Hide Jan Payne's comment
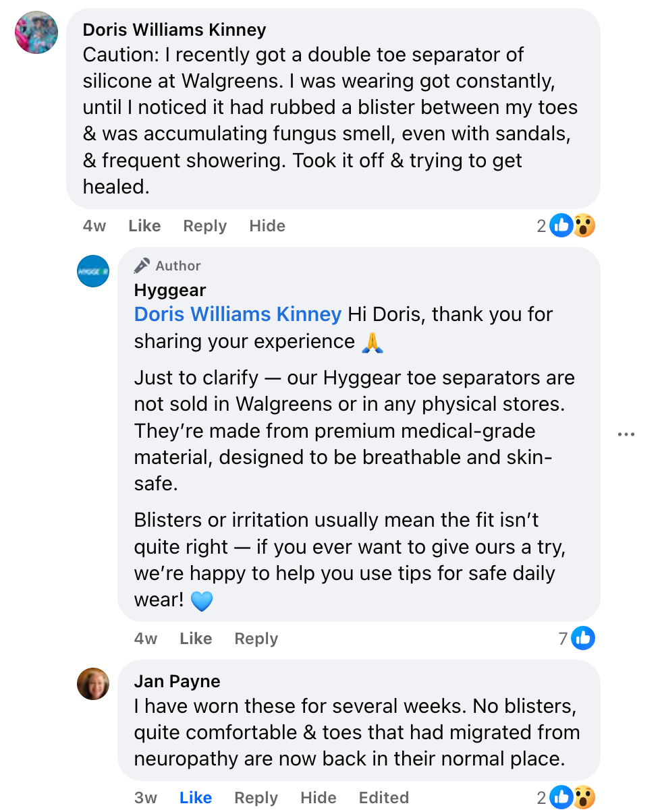This screenshot has width=660, height=812. click(319, 798)
